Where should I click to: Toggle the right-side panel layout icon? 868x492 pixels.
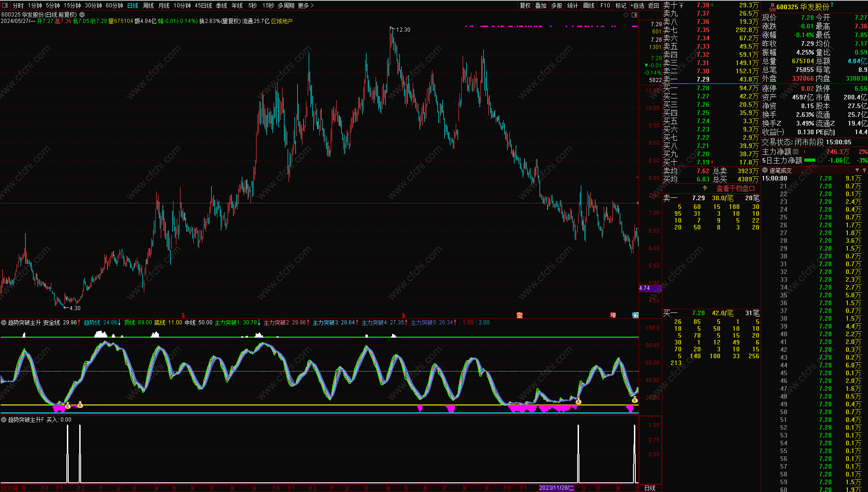point(634,15)
